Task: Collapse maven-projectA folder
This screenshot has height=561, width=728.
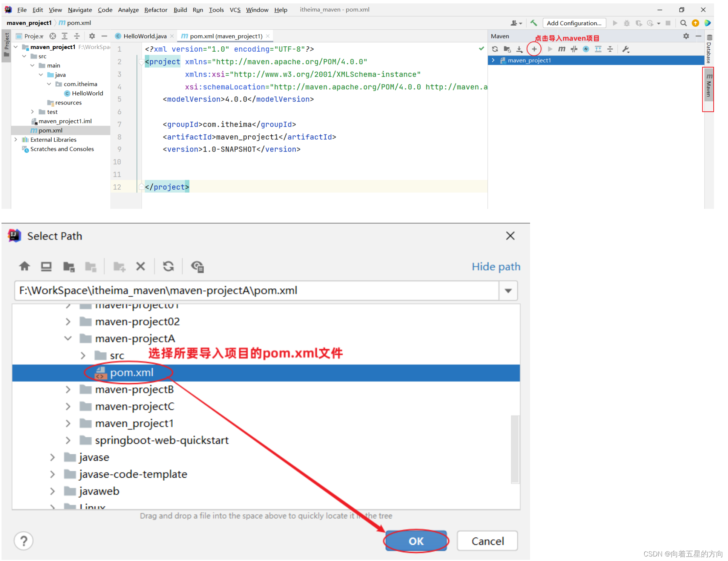Action: pyautogui.click(x=68, y=339)
